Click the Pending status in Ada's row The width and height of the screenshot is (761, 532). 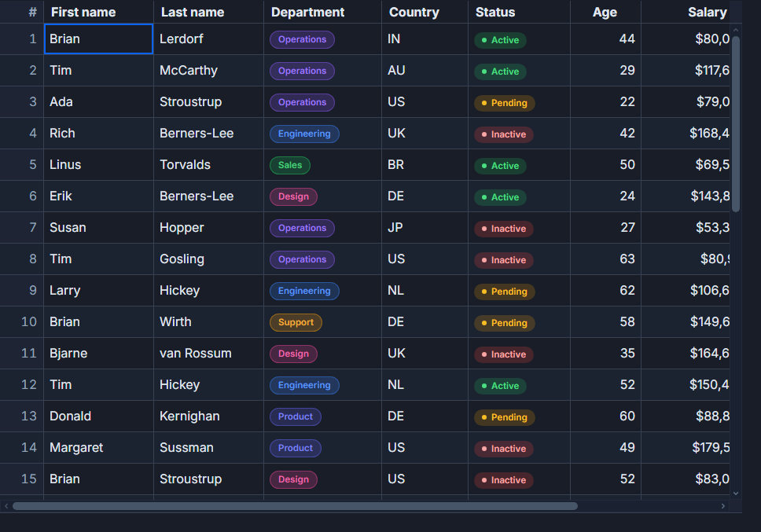point(504,103)
